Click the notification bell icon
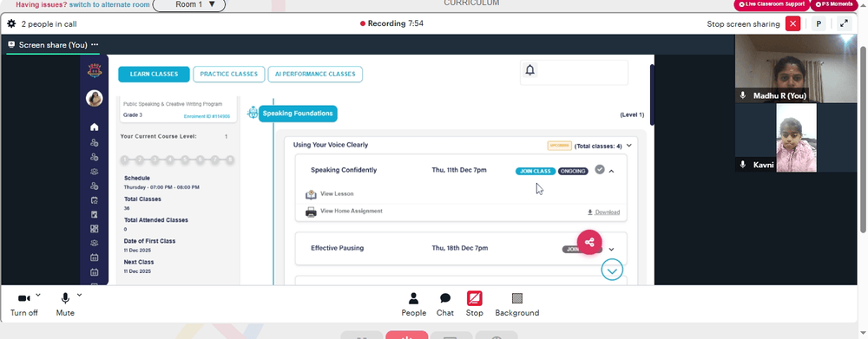 (x=529, y=70)
